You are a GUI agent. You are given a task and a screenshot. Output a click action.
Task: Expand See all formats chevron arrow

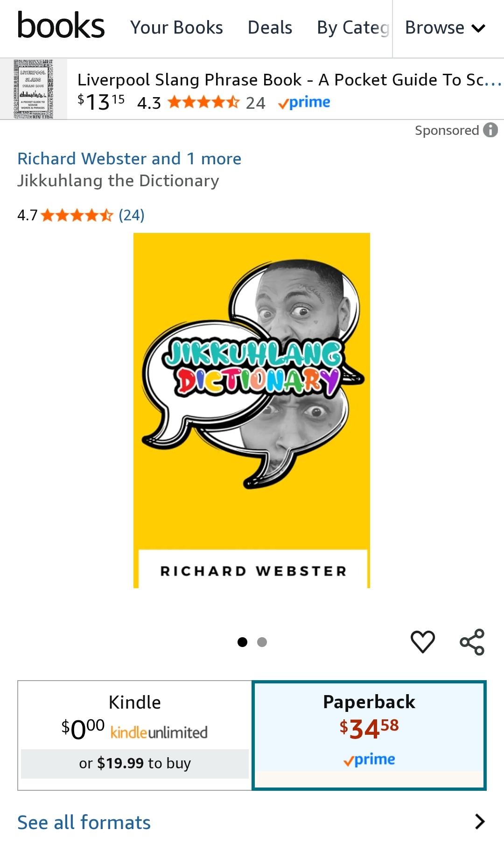[x=480, y=821]
